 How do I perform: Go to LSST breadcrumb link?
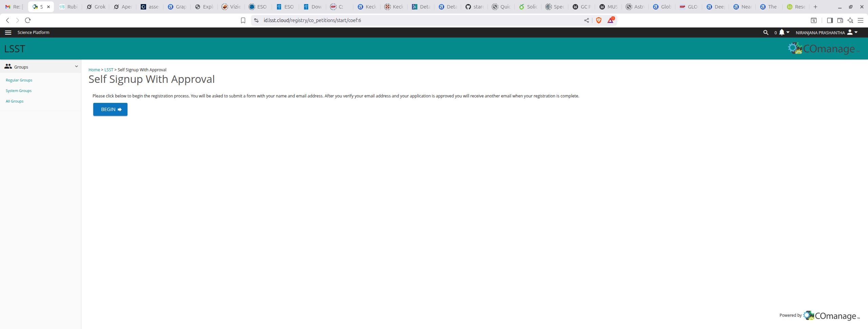108,70
